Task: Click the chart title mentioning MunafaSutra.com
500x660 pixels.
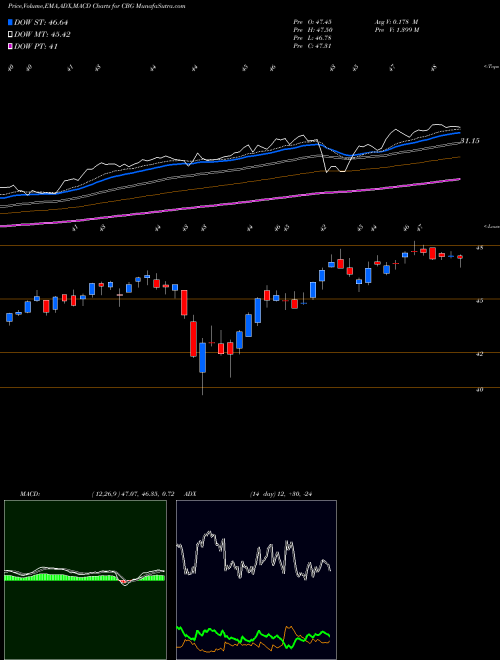Action: 96,7
